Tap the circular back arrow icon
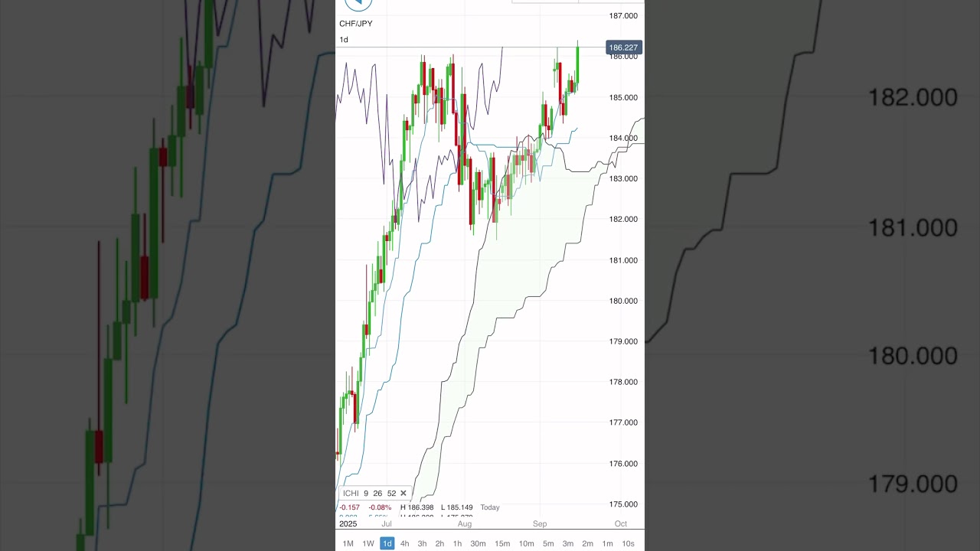The height and width of the screenshot is (551, 980). (358, 4)
